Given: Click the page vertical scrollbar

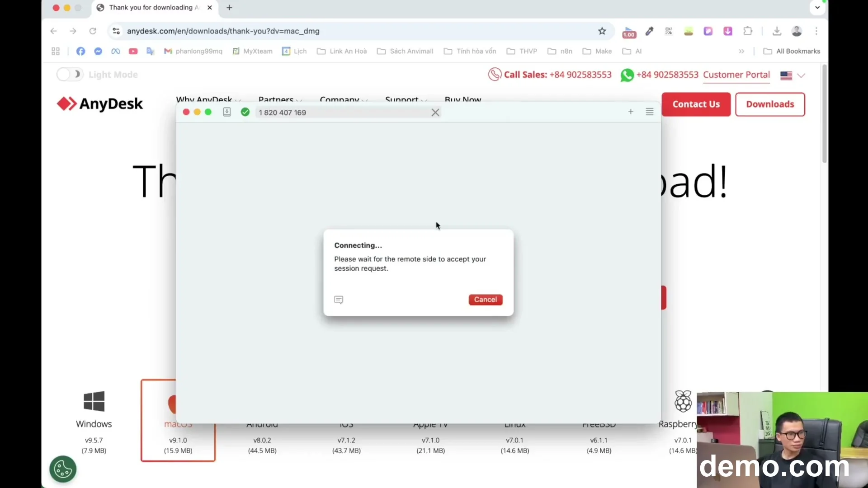Looking at the screenshot, I should [x=825, y=114].
